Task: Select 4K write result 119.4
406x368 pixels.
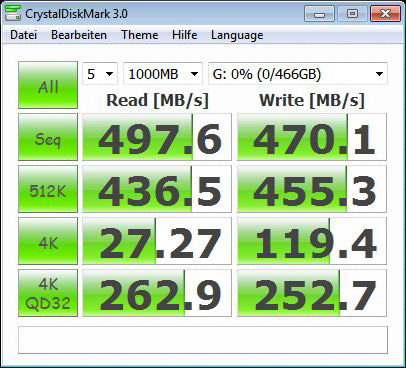Action: (312, 241)
